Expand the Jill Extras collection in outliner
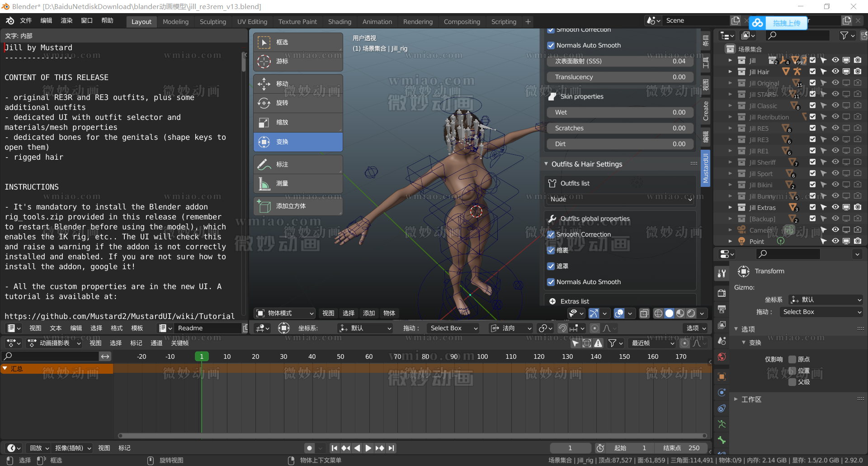This screenshot has height=466, width=868. click(x=730, y=207)
